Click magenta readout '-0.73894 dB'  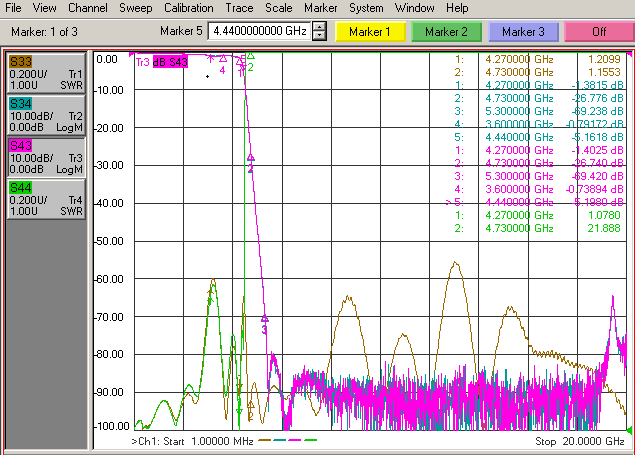(x=595, y=189)
